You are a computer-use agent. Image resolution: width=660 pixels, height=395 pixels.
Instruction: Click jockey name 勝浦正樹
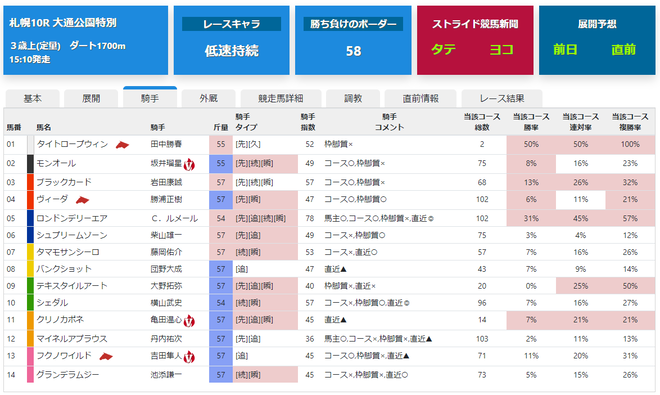pos(166,199)
